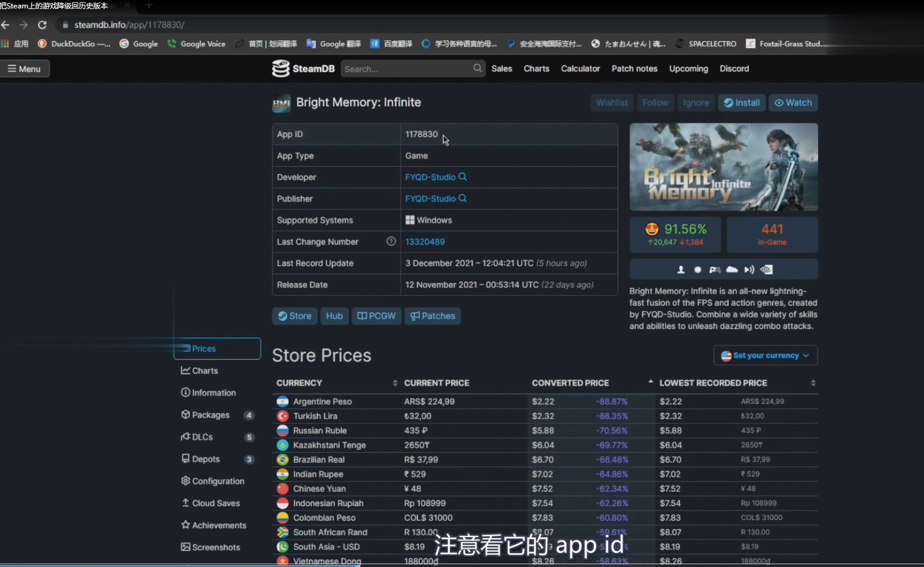Open the Store button
This screenshot has width=924, height=567.
[x=295, y=316]
